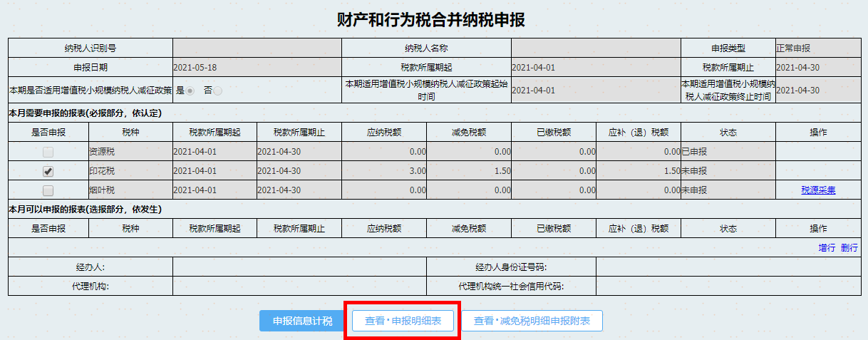Click the 删行 link
Viewport: 868px width, 340px height.
(x=849, y=248)
